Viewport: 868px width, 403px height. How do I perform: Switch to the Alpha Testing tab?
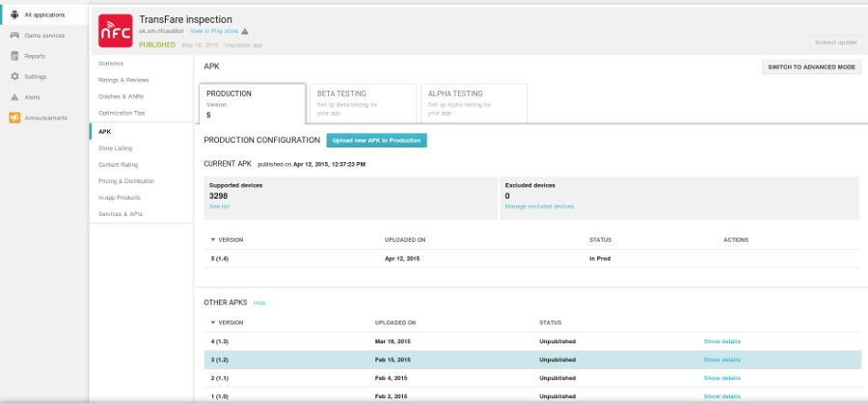pyautogui.click(x=475, y=102)
